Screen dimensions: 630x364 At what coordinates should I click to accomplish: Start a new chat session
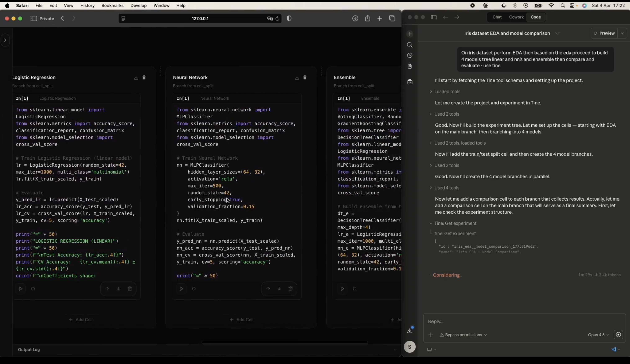[x=409, y=34]
